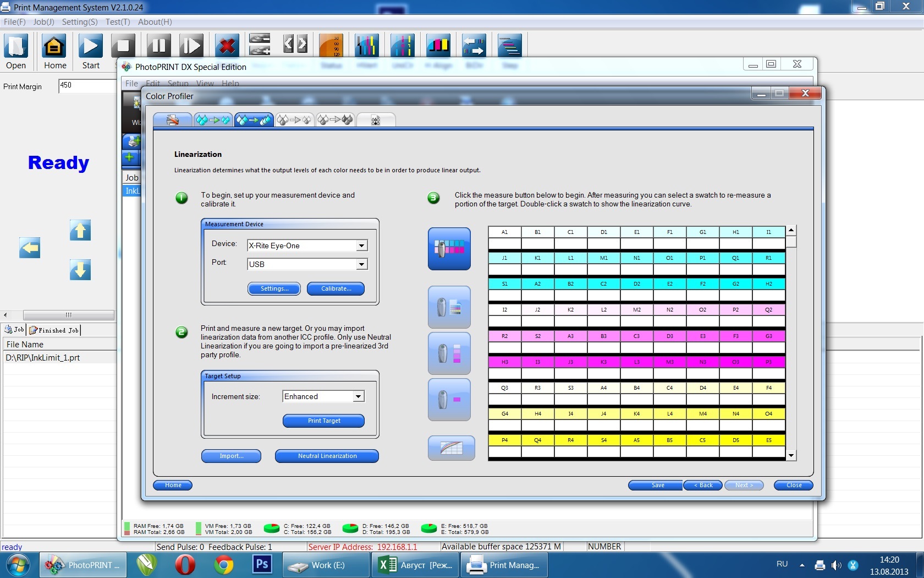
Task: Select the cyan J1 swatch
Action: tap(504, 258)
